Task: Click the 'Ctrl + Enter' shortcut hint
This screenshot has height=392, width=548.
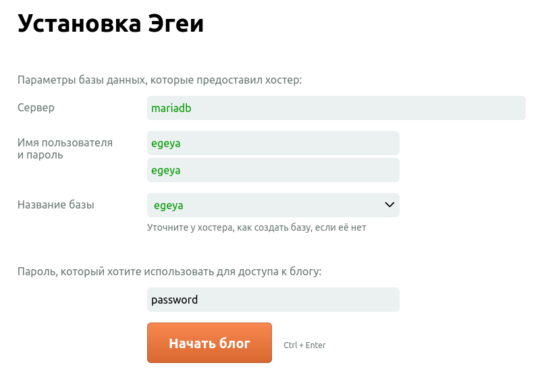Action: tap(304, 345)
